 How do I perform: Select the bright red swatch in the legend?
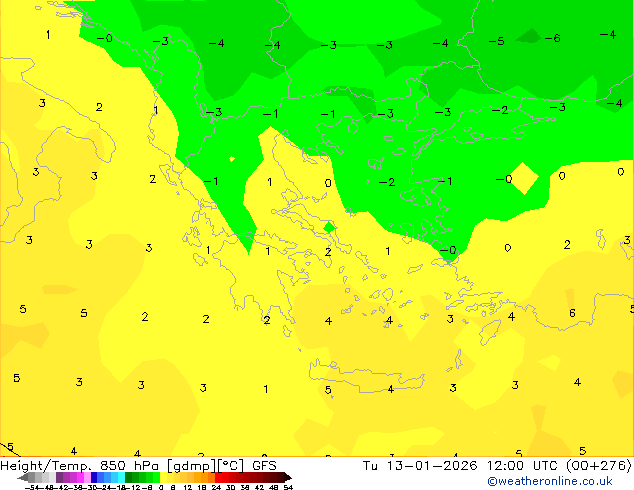[x=218, y=477]
